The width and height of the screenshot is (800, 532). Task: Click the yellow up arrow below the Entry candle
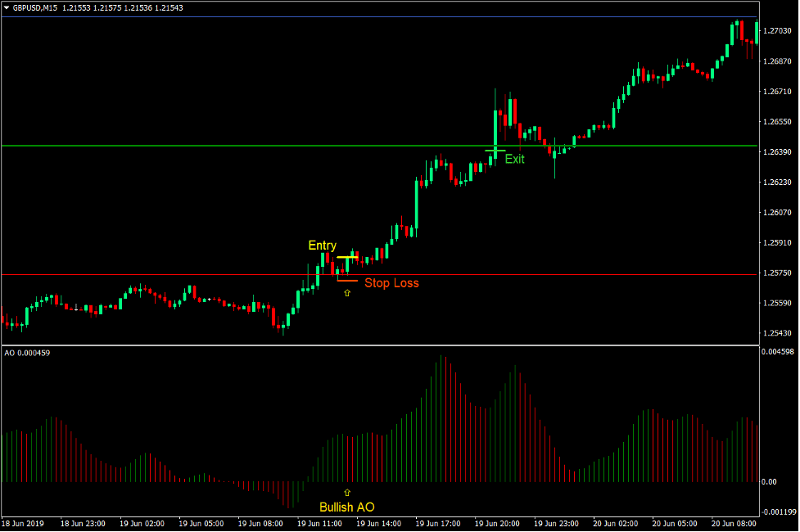point(347,293)
